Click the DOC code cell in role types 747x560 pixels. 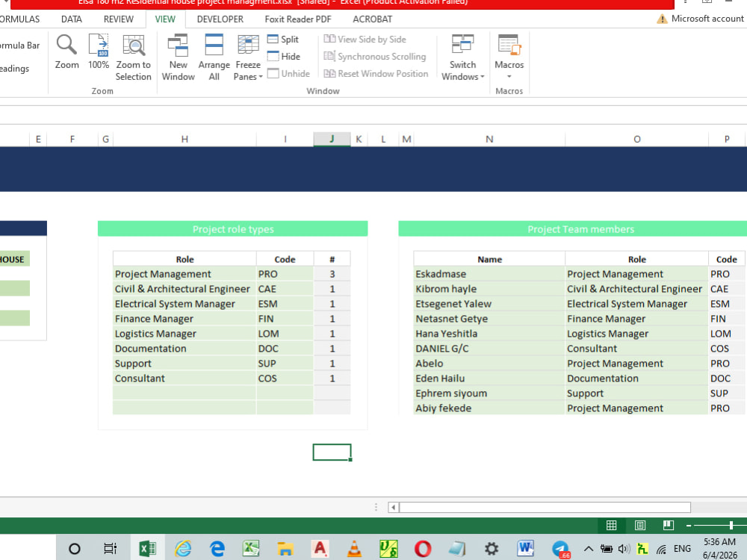click(x=285, y=349)
